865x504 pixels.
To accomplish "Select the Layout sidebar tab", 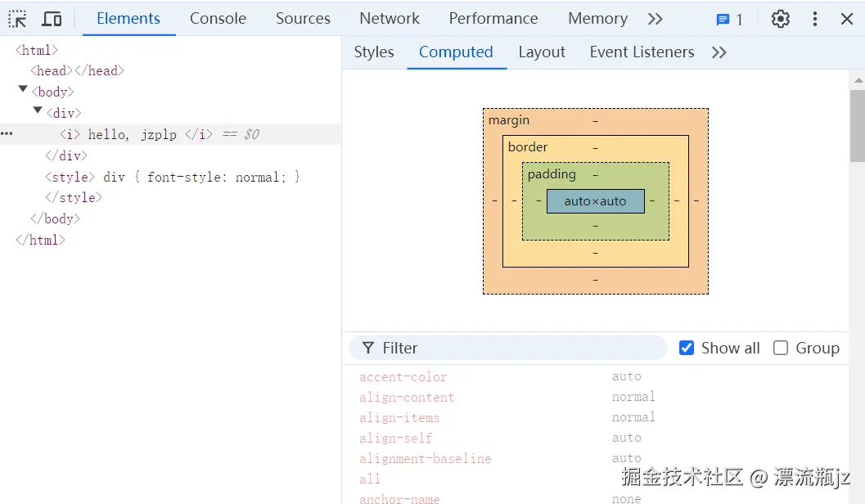I will click(x=542, y=52).
